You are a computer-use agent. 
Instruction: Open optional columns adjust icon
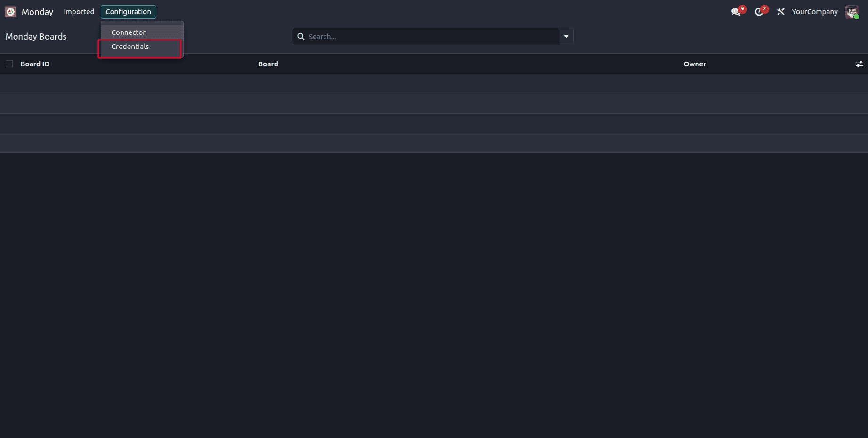click(859, 64)
